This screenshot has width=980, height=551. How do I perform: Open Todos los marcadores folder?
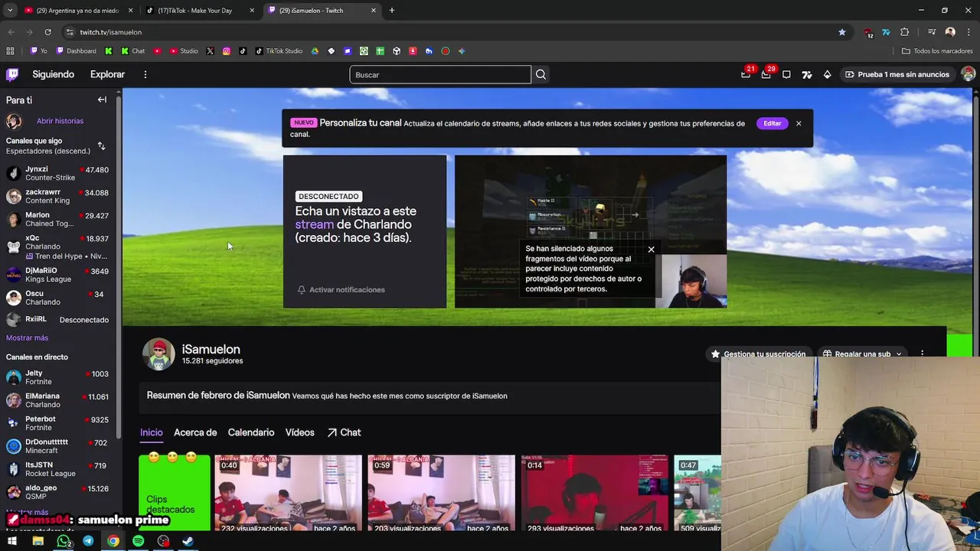tap(937, 51)
